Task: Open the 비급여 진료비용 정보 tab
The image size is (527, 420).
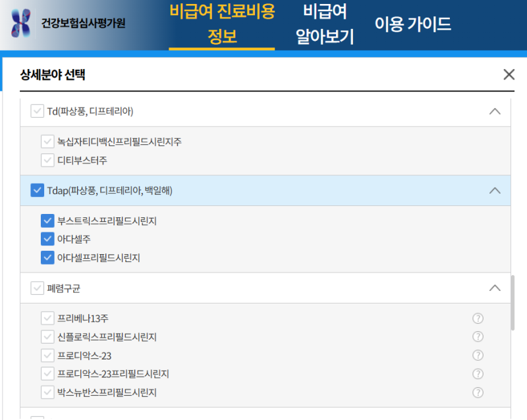Action: (x=222, y=24)
